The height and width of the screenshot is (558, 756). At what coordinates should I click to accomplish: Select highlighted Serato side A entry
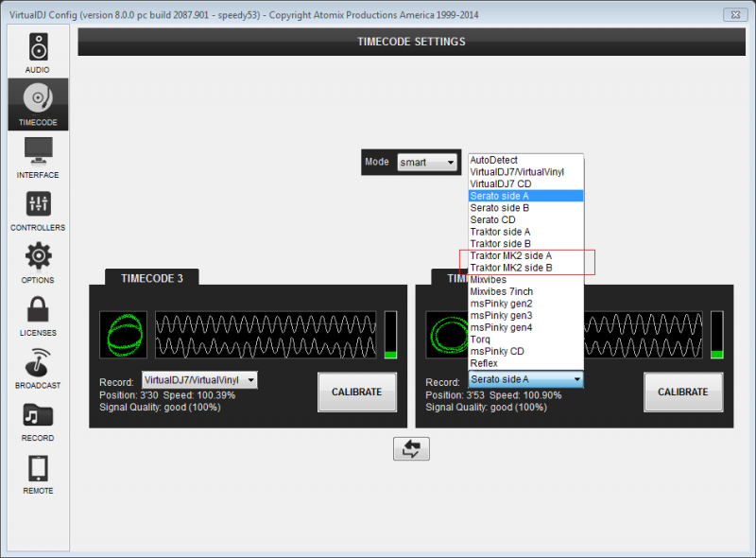pyautogui.click(x=525, y=196)
